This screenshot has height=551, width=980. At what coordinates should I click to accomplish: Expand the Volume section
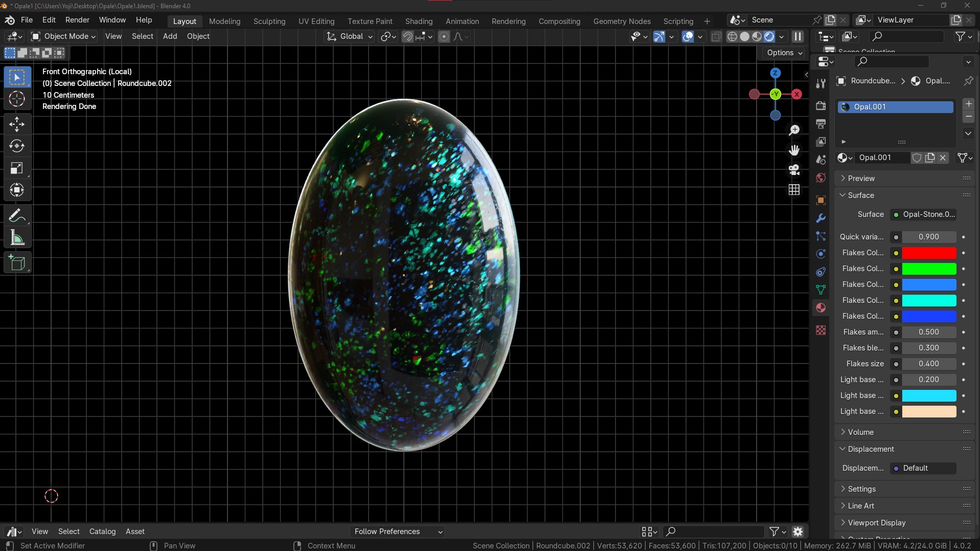(x=861, y=432)
